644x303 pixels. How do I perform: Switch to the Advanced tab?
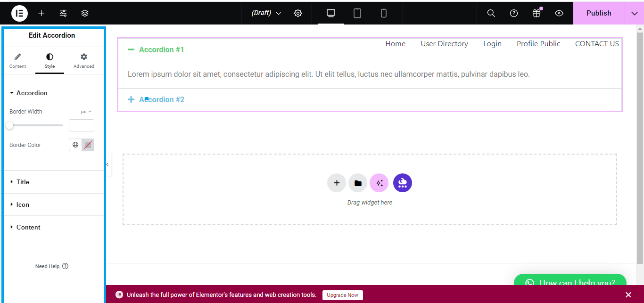pyautogui.click(x=83, y=61)
